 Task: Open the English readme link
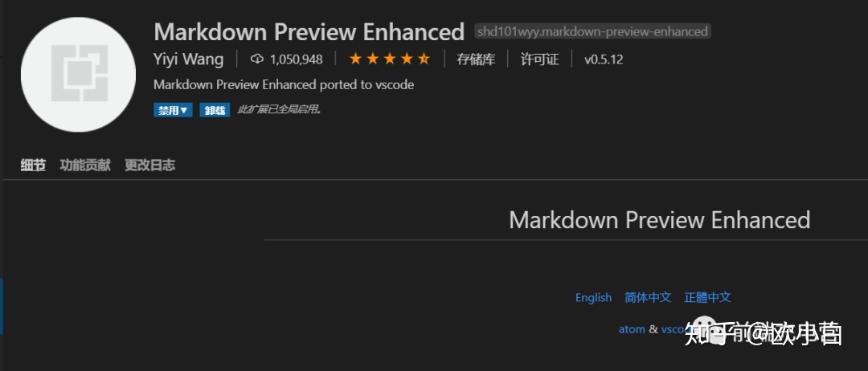tap(593, 297)
